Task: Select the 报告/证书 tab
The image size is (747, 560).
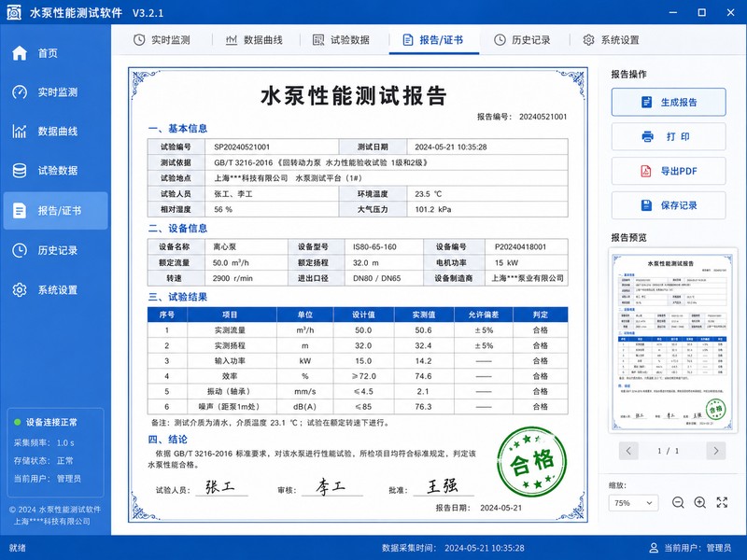Action: click(x=433, y=40)
